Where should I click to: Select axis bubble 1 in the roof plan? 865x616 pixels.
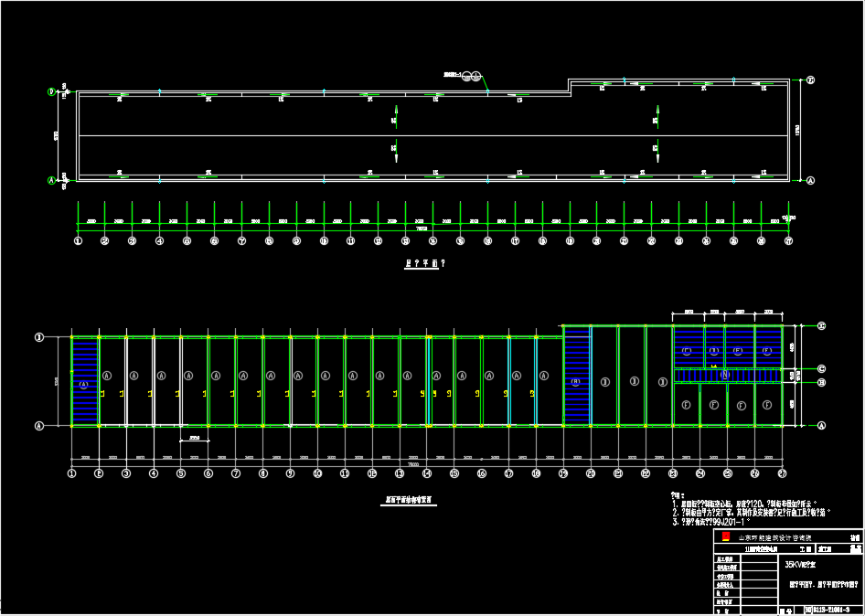(x=79, y=241)
